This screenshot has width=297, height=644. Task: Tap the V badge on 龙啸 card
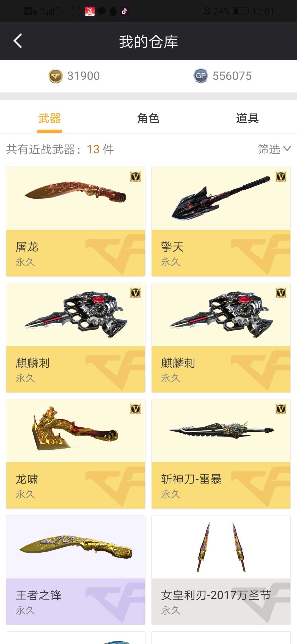pyautogui.click(x=135, y=409)
